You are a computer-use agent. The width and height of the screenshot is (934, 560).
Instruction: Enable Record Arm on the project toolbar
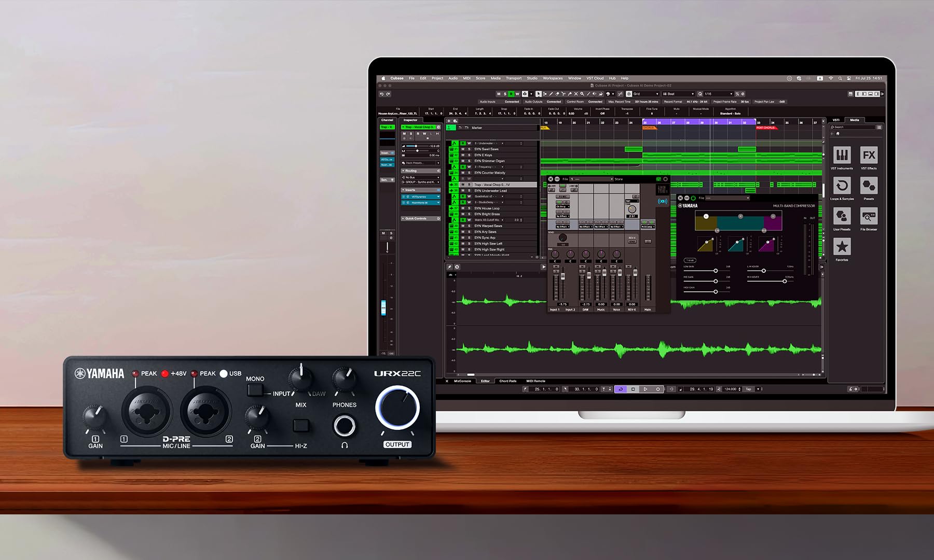[x=510, y=94]
